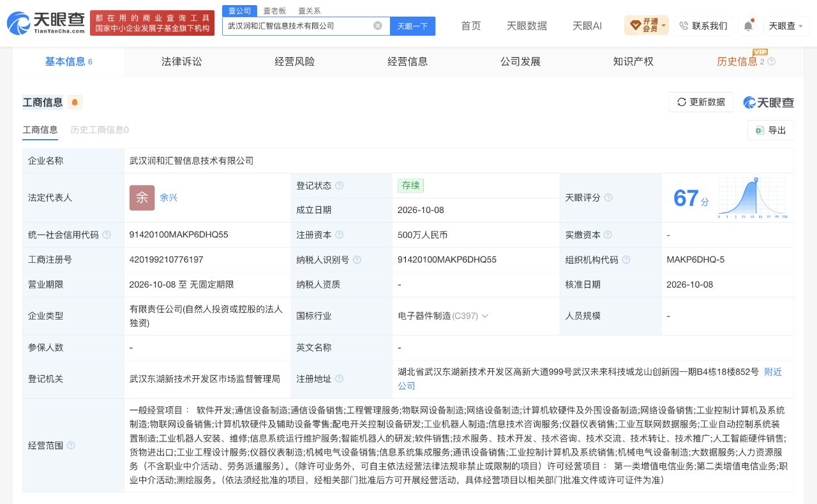Image resolution: width=817 pixels, height=504 pixels.
Task: Click the 更新数据 button
Action: pyautogui.click(x=701, y=102)
